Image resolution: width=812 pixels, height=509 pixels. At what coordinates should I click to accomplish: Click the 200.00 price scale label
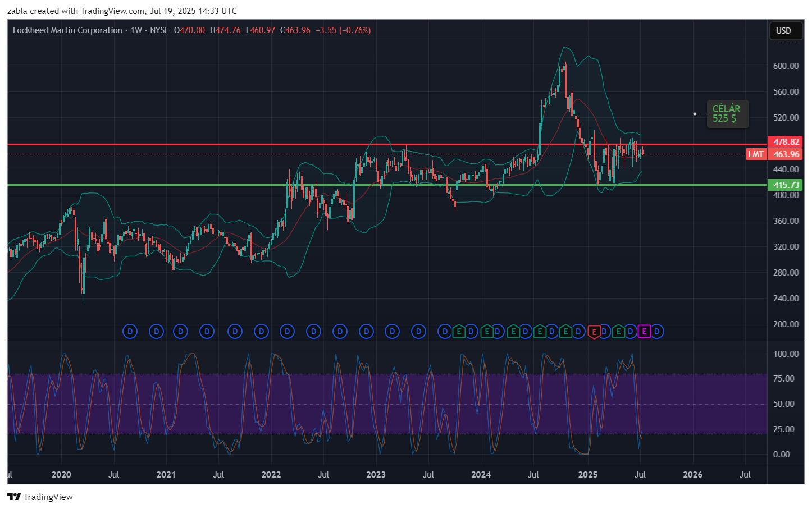786,324
